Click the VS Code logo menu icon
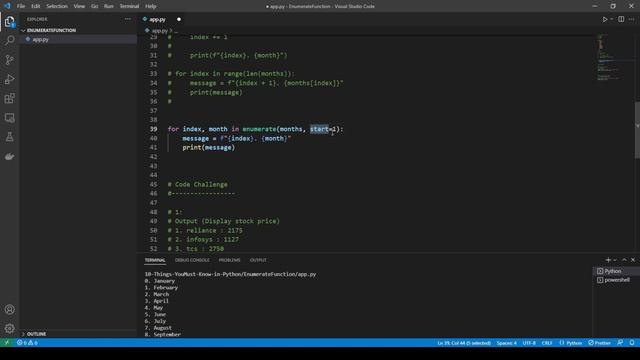The image size is (640, 360). click(7, 6)
